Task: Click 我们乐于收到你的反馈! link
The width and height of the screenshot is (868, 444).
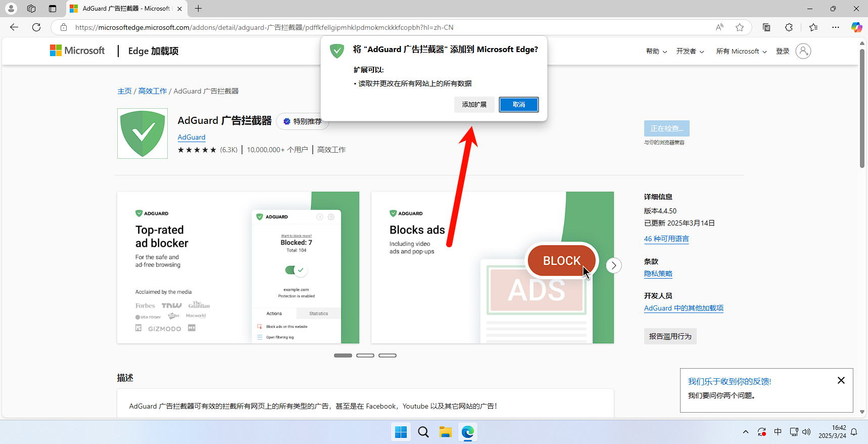Action: 730,381
